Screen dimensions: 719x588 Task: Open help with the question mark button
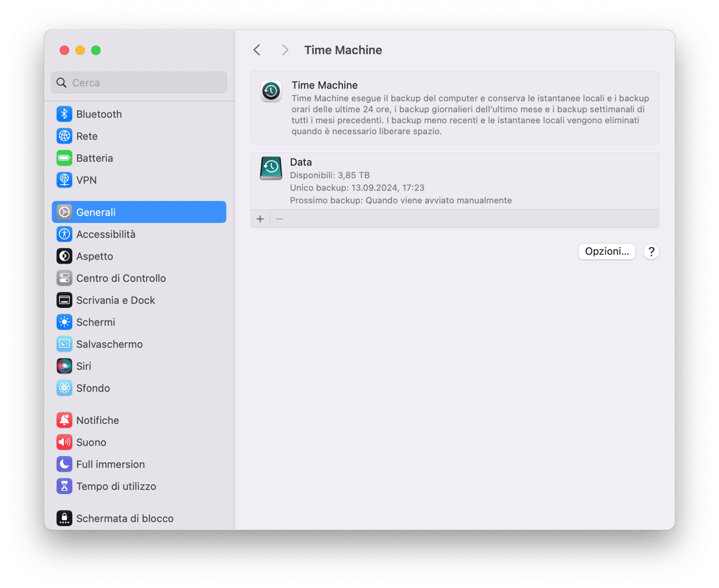click(651, 252)
